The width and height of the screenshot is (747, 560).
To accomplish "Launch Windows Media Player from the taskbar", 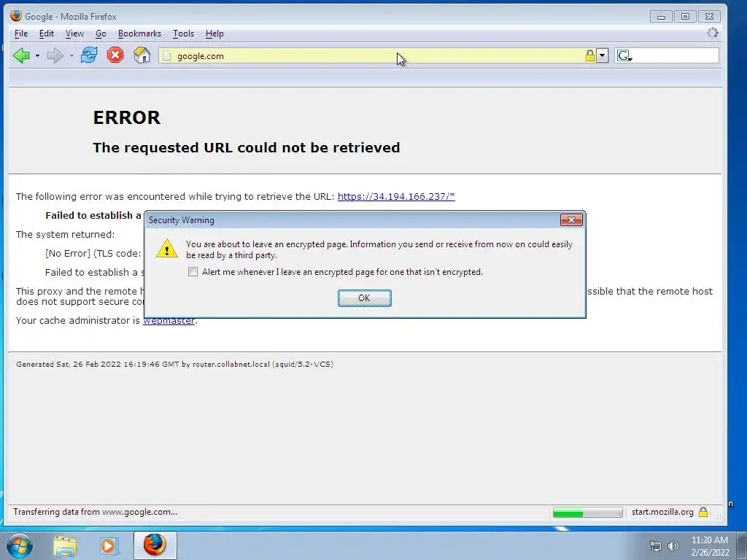I will [108, 545].
